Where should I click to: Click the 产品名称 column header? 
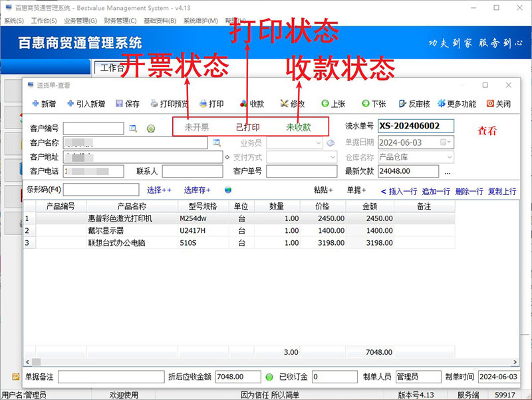point(132,206)
